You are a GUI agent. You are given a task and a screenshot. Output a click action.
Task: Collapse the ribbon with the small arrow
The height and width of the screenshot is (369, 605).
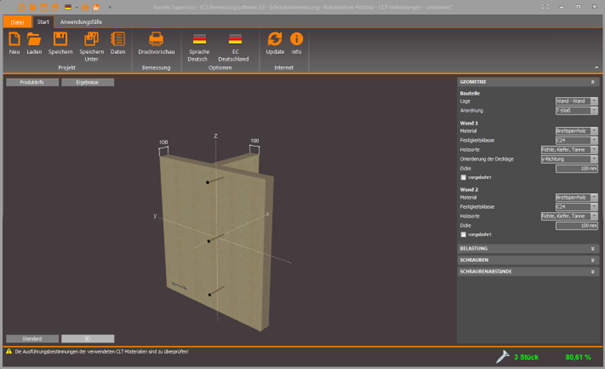[597, 67]
